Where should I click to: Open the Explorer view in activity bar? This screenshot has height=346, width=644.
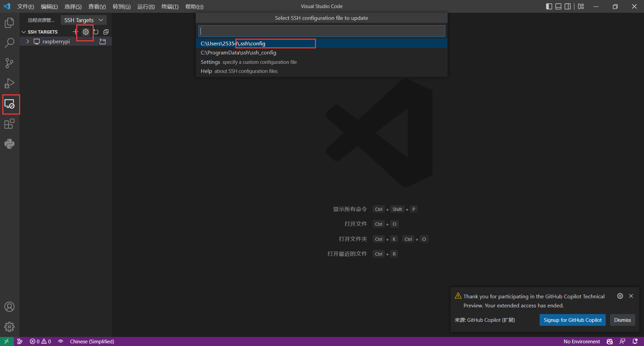(9, 23)
